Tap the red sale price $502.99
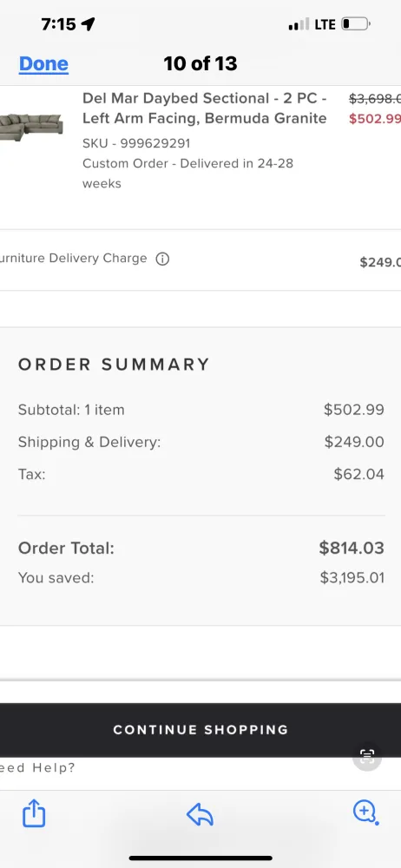Image resolution: width=401 pixels, height=868 pixels. [x=375, y=118]
